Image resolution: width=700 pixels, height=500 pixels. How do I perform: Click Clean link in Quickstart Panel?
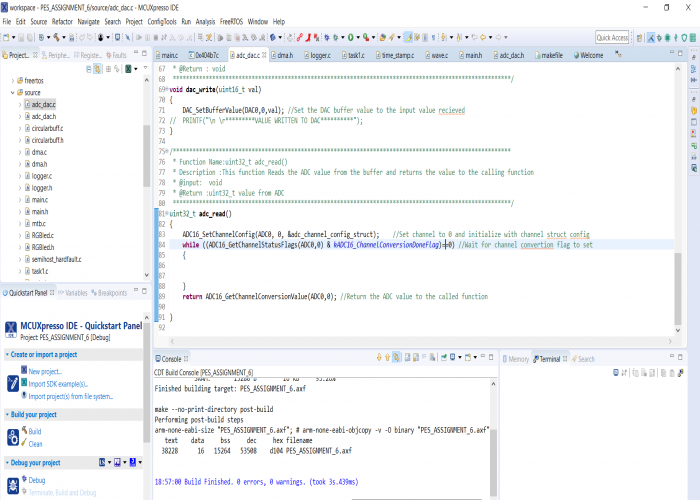click(35, 444)
